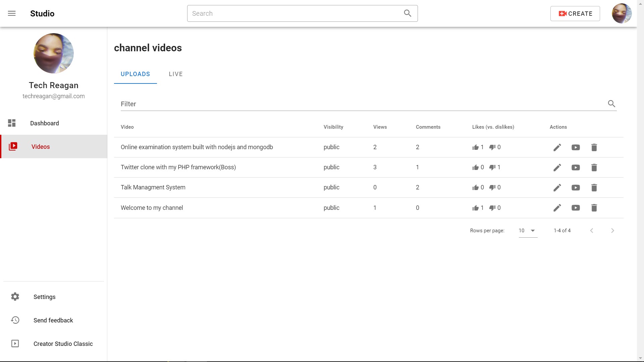Open YouTube view for Twitter clone video
The height and width of the screenshot is (362, 644).
[x=576, y=168]
